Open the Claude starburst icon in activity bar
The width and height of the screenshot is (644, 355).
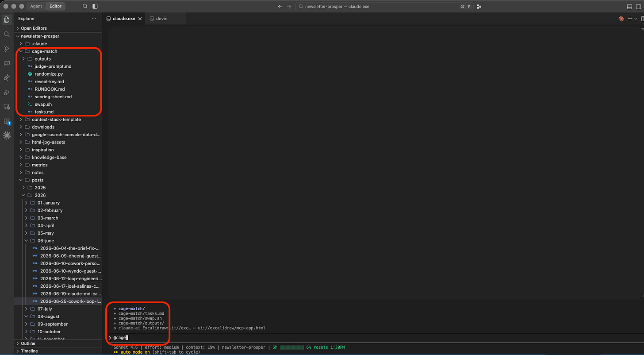(x=7, y=136)
